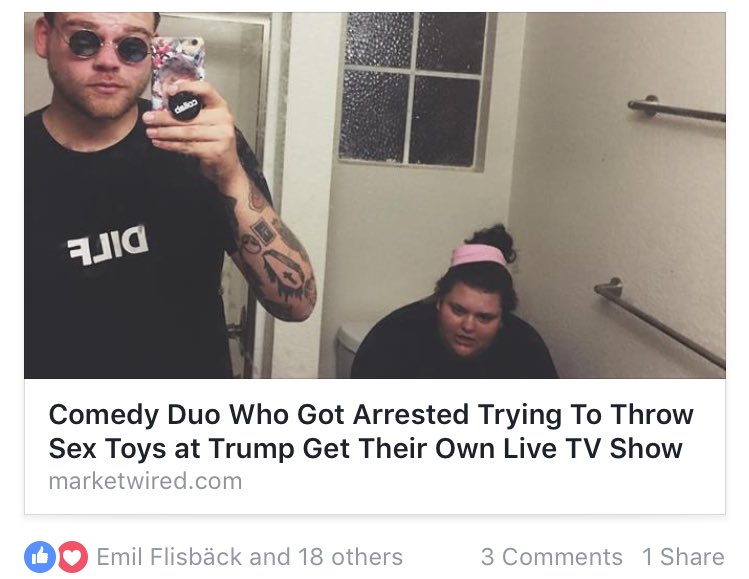Viewport: 749px width, 579px height.
Task: Click the upper towel bar on wall
Action: pyautogui.click(x=676, y=110)
